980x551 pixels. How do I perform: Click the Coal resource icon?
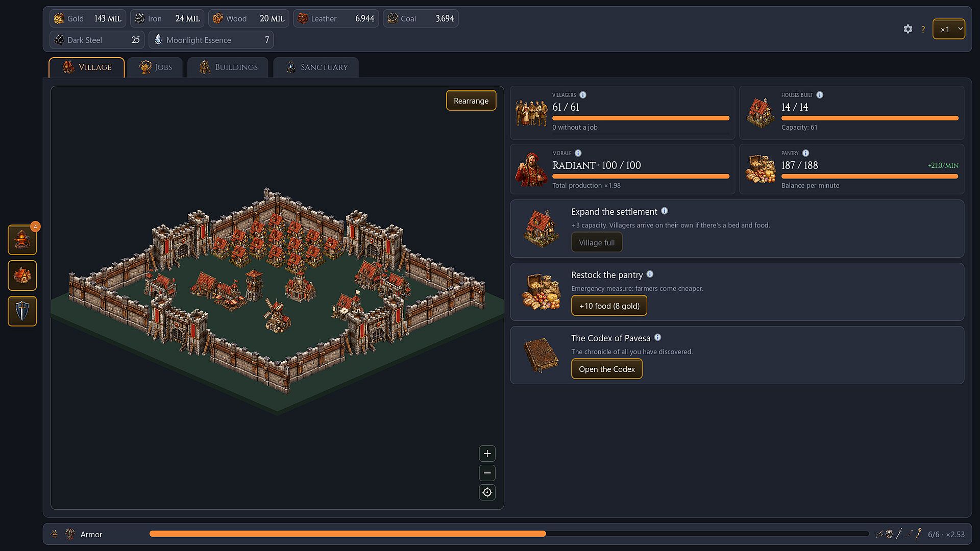point(393,18)
